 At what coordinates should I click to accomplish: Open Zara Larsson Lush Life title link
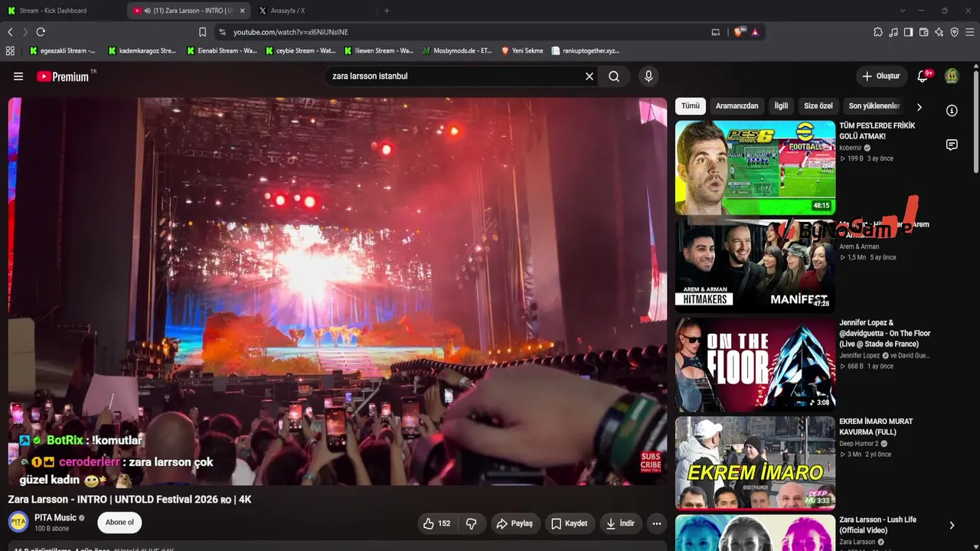click(x=877, y=525)
